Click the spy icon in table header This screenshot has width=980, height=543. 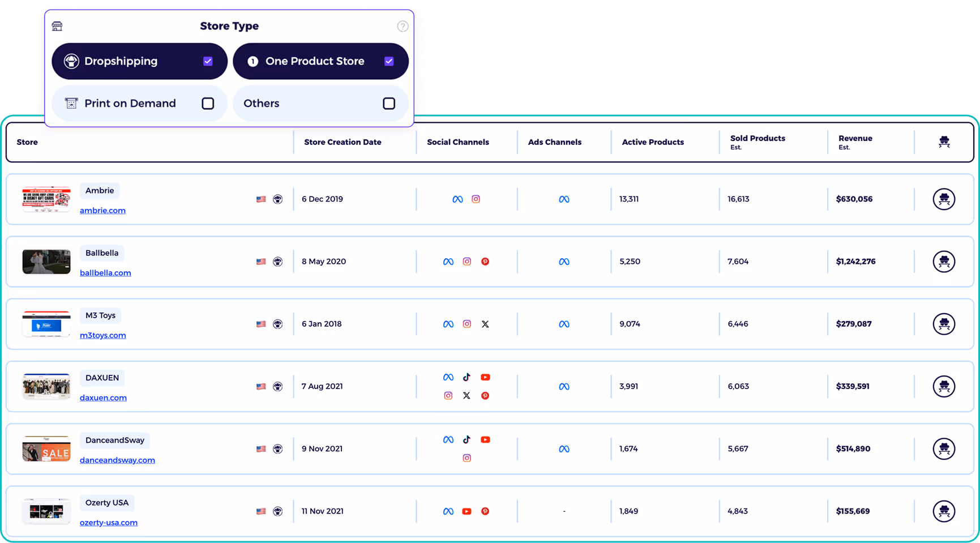point(944,142)
